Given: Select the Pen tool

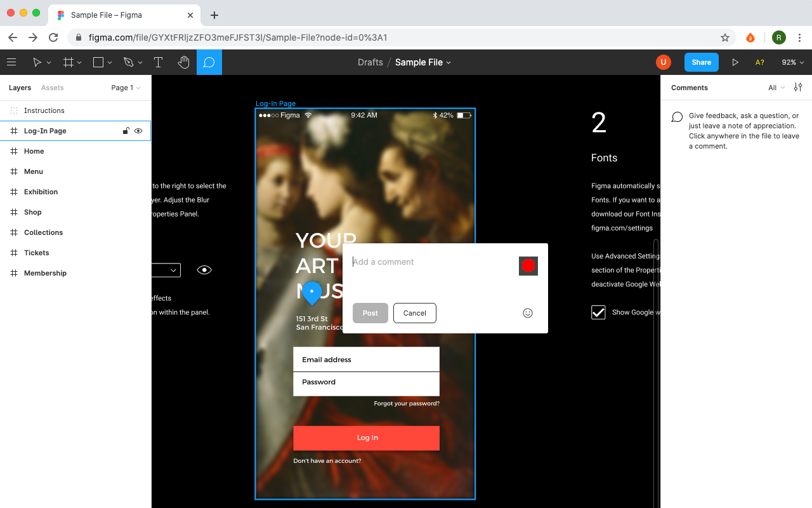Looking at the screenshot, I should [129, 62].
